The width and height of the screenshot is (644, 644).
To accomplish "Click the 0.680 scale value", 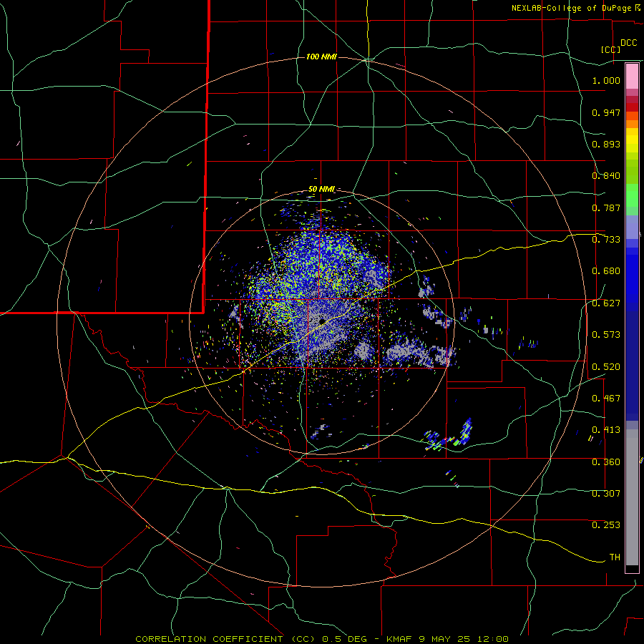I will tap(606, 271).
